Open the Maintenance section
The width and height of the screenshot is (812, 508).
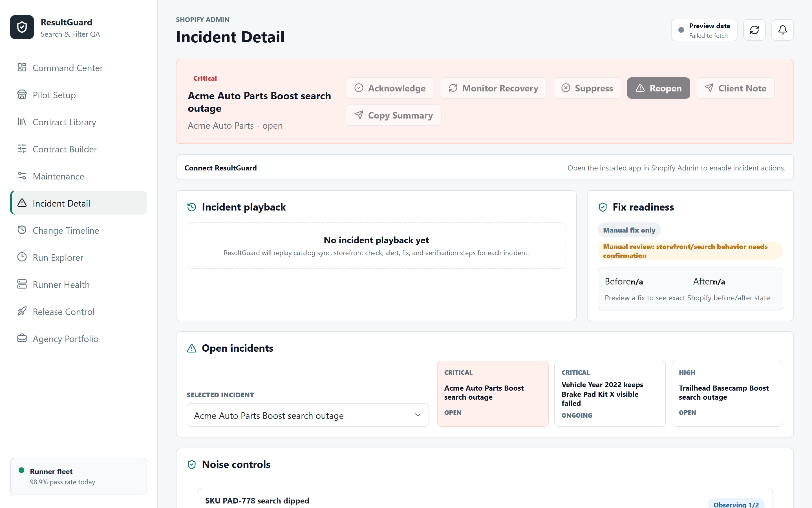click(78, 176)
